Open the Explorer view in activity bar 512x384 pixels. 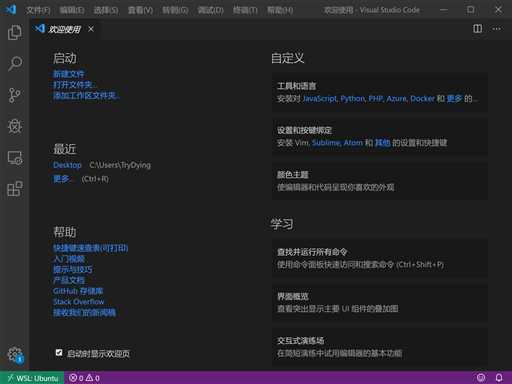click(x=15, y=32)
